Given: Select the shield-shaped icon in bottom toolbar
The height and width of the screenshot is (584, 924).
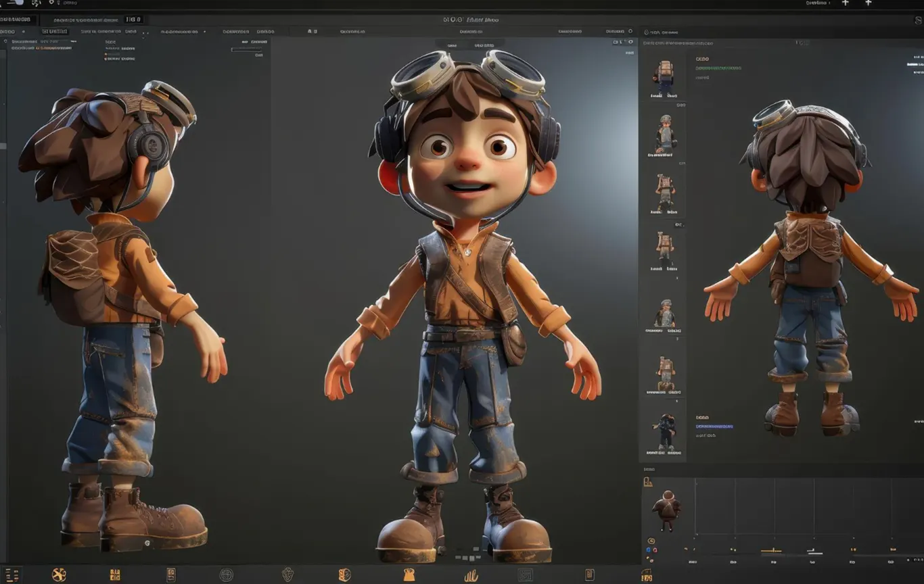Looking at the screenshot, I should (x=287, y=575).
